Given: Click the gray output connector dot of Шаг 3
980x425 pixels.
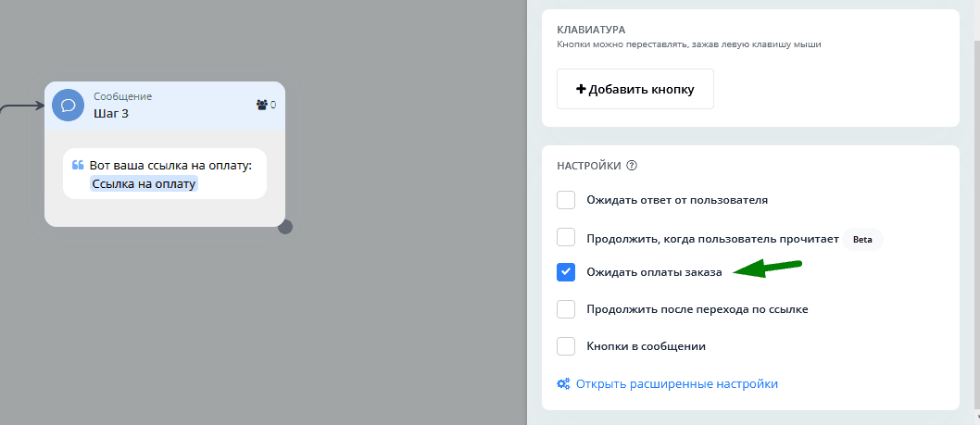Looking at the screenshot, I should click(x=285, y=227).
